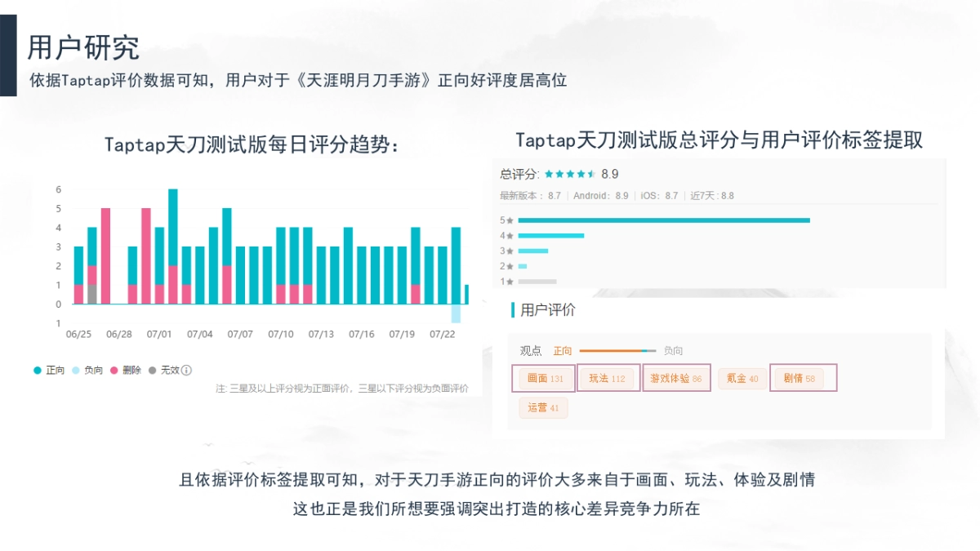
Task: Select the 运营 41 tag
Action: click(x=543, y=408)
